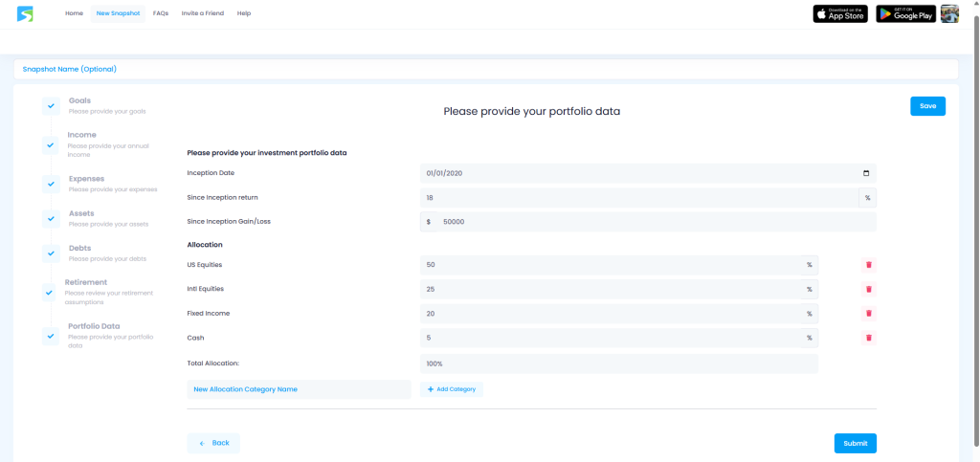Jump to the Portfolio Data step label
980x462 pixels.
click(x=94, y=326)
